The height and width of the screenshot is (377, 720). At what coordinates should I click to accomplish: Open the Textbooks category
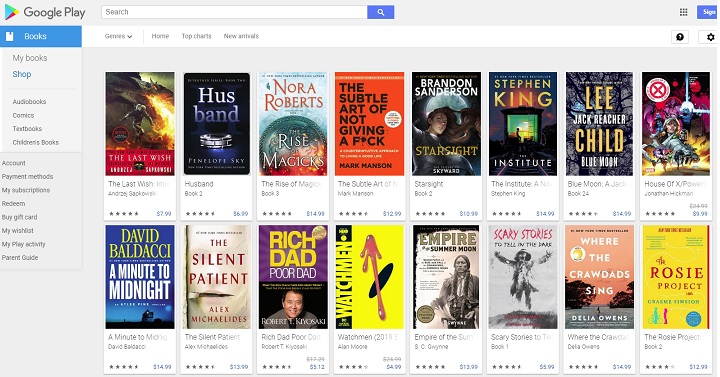pos(27,129)
